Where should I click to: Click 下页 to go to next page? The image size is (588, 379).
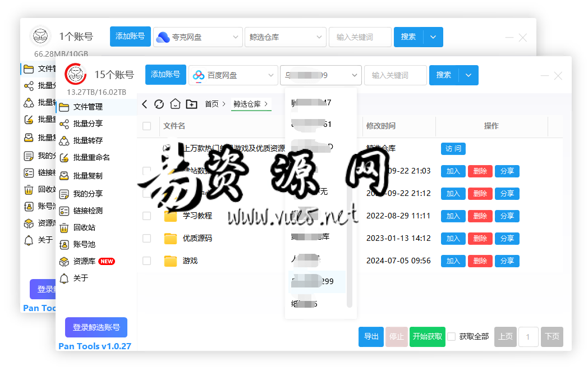[552, 336]
